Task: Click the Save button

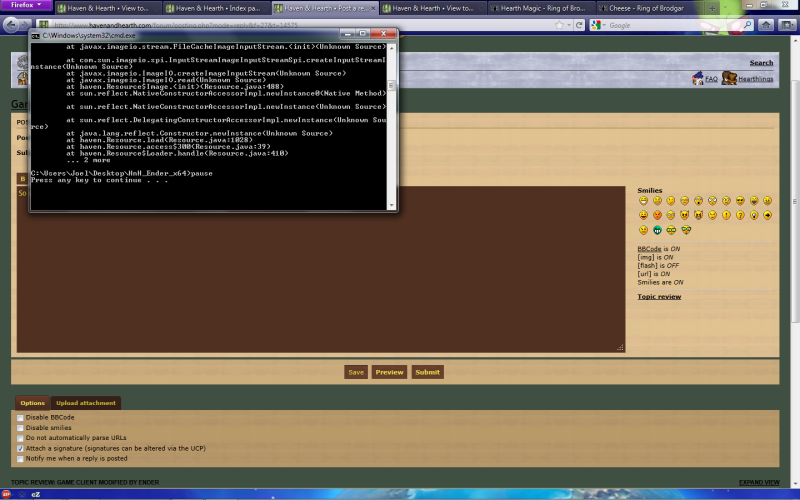Action: pos(356,372)
